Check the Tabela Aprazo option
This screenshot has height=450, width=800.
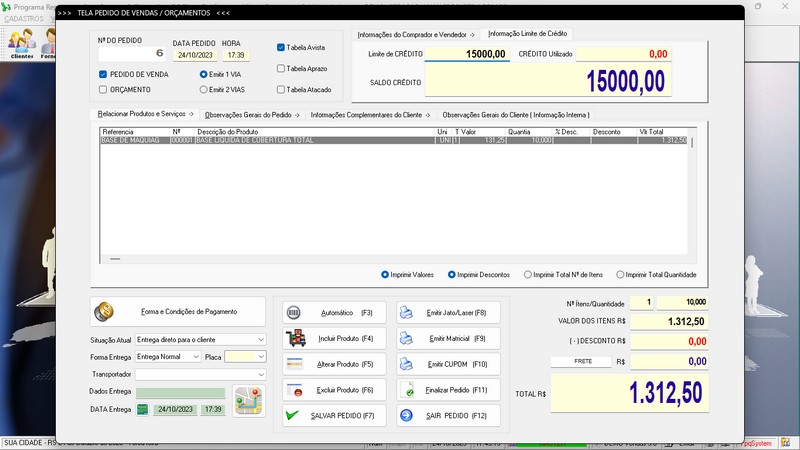tap(281, 68)
